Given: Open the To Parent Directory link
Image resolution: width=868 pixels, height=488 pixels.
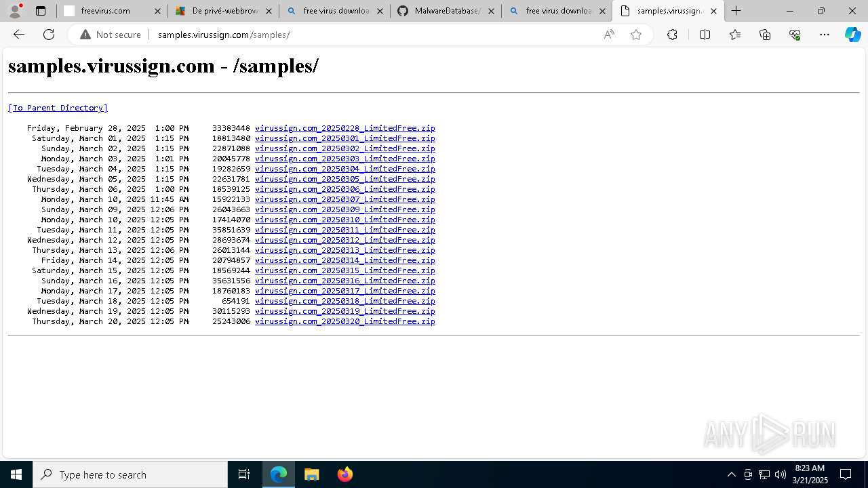Looking at the screenshot, I should click(58, 108).
